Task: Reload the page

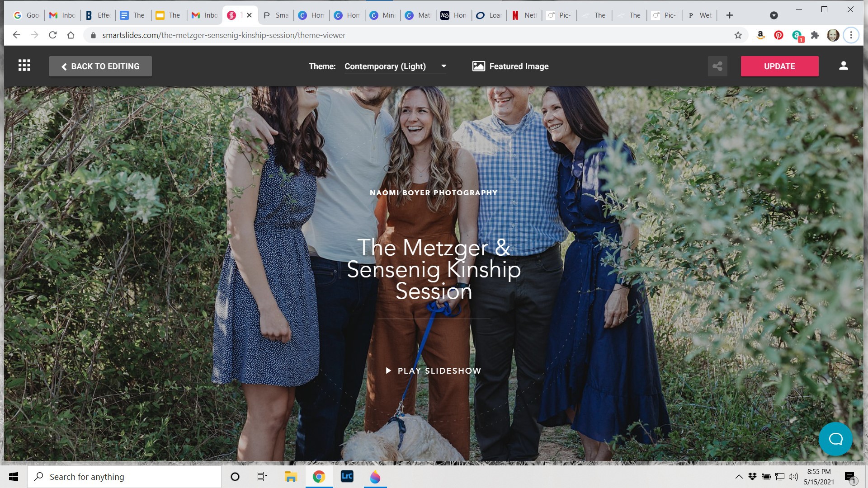Action: (53, 35)
